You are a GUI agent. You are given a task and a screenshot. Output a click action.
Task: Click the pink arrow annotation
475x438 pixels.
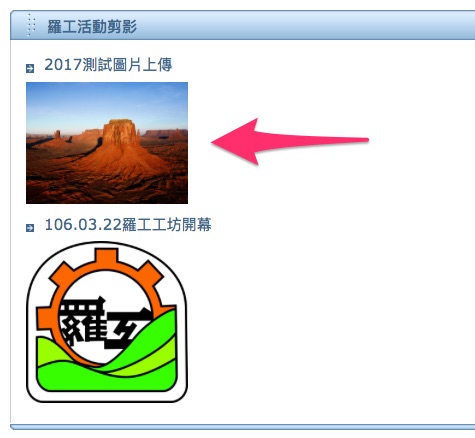(x=290, y=141)
